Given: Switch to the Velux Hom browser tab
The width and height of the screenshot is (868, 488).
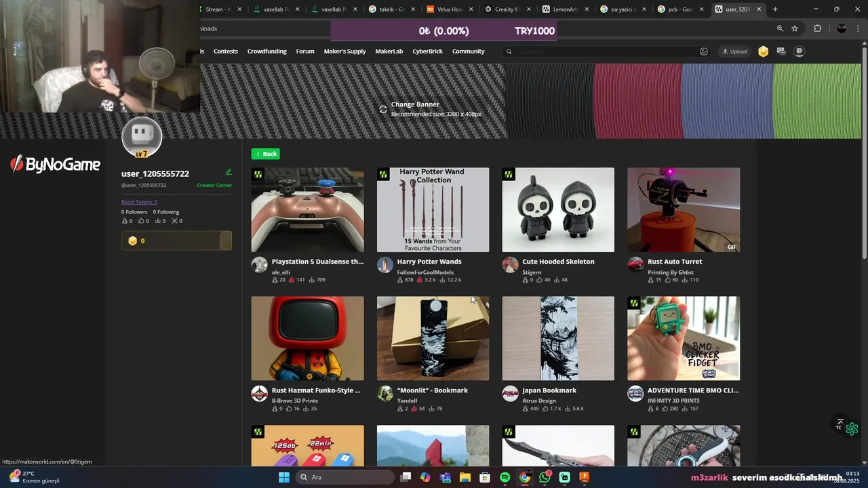Looking at the screenshot, I should pyautogui.click(x=449, y=9).
